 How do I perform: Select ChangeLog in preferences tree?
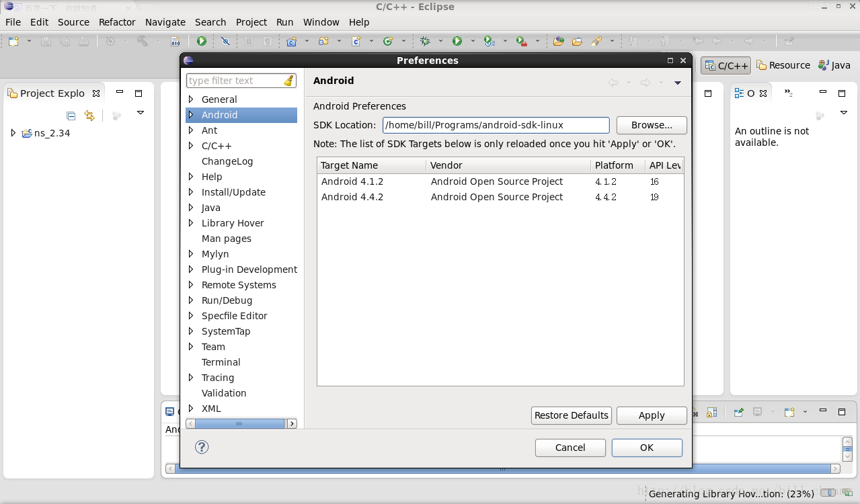click(x=227, y=161)
